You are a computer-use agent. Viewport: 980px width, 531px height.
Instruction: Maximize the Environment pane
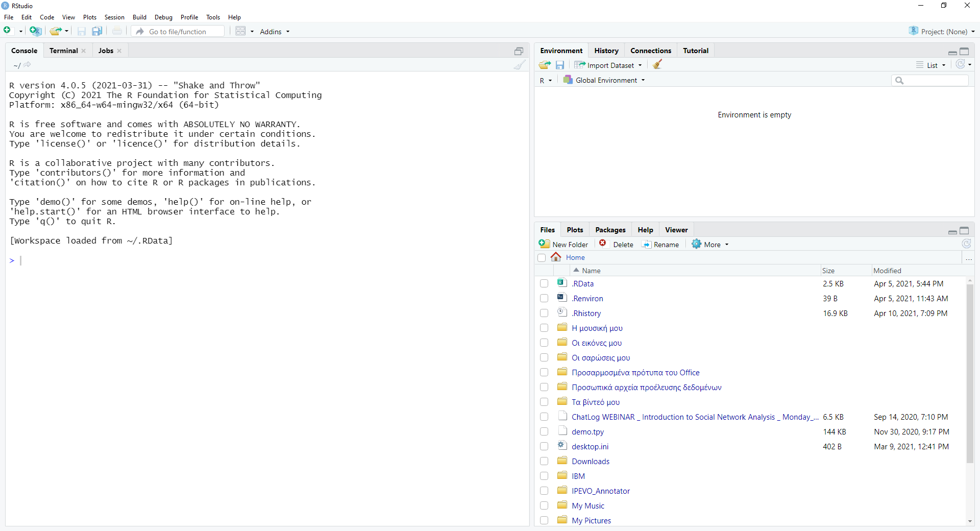[964, 51]
